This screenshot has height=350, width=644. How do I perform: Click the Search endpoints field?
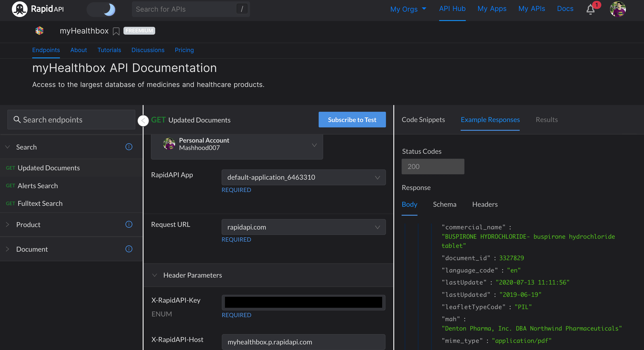[x=71, y=120]
